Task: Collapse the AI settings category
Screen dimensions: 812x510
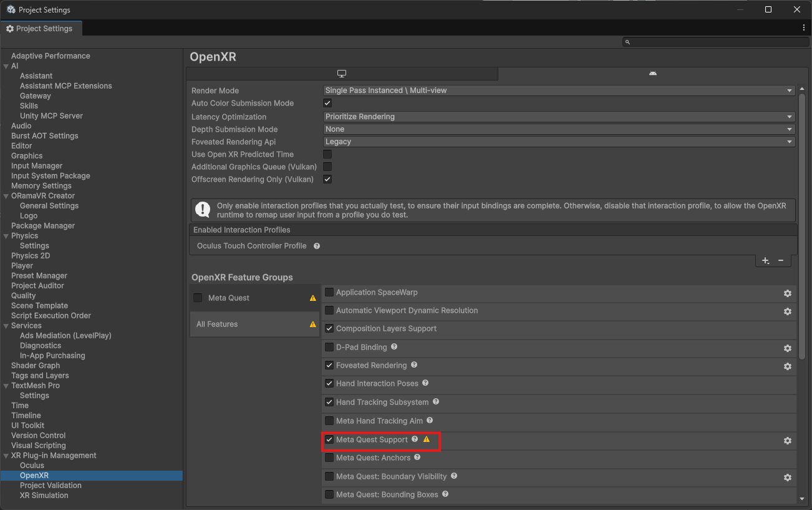Action: (x=6, y=66)
